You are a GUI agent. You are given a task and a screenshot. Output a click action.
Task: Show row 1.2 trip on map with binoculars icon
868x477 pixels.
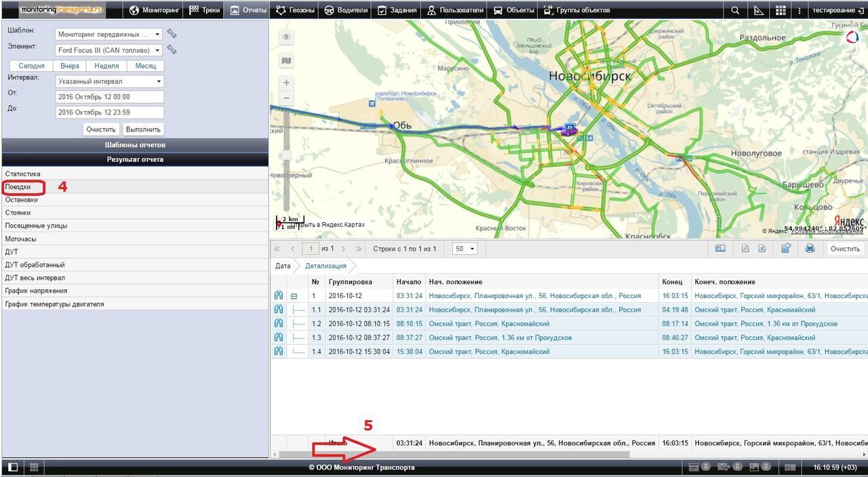tap(278, 324)
